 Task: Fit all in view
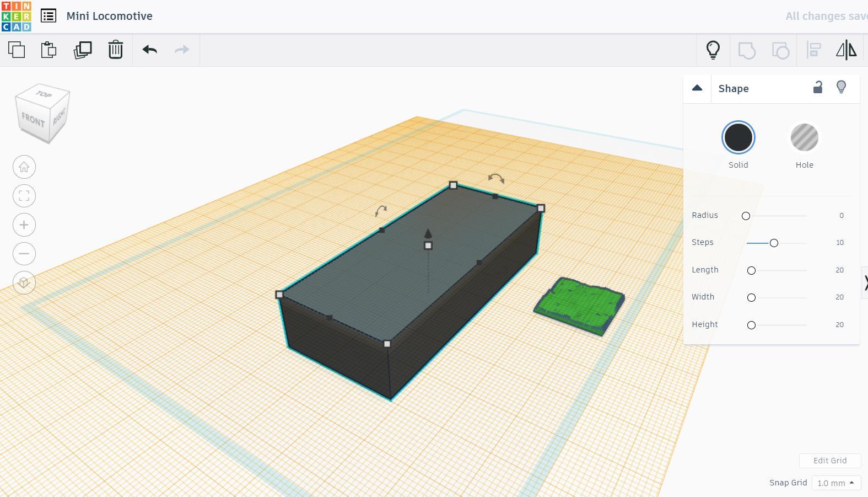click(24, 196)
